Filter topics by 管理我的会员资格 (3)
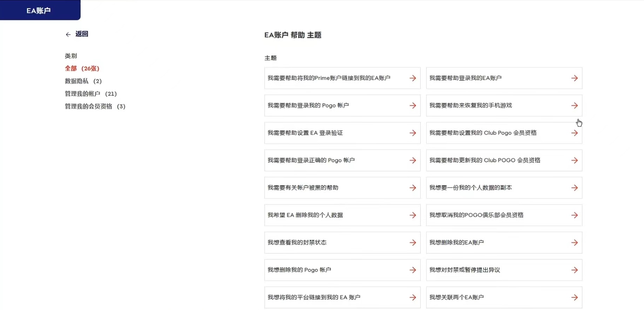 click(95, 106)
